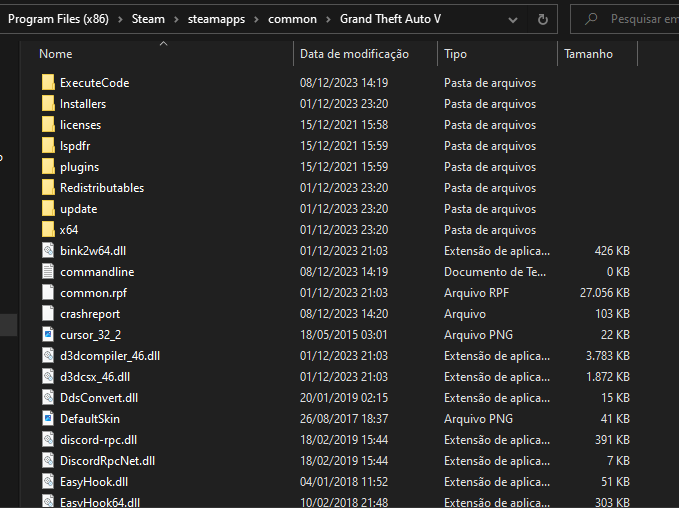
Task: Click the discord-rpc.dll file icon
Action: click(48, 440)
